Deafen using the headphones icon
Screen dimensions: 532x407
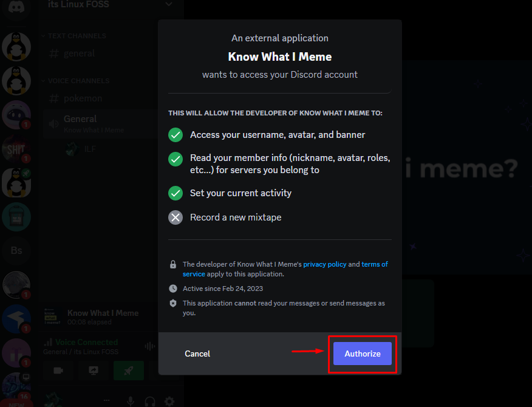(x=150, y=402)
